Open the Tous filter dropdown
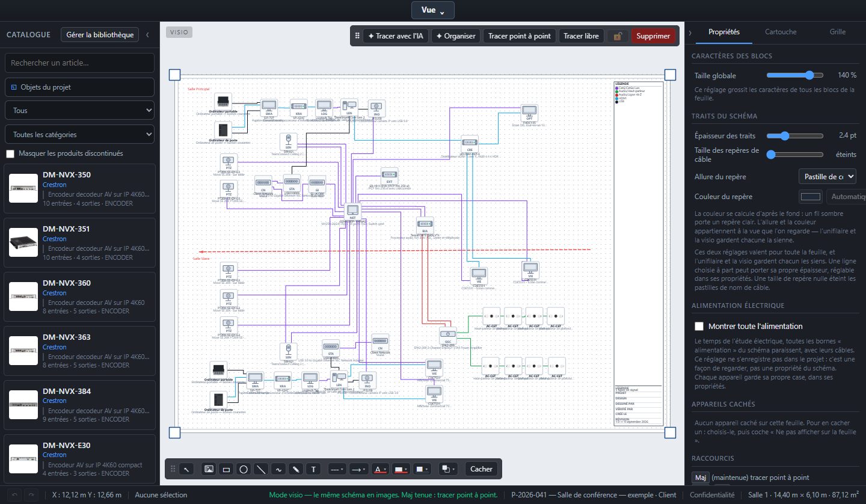866x504 pixels. click(x=79, y=111)
